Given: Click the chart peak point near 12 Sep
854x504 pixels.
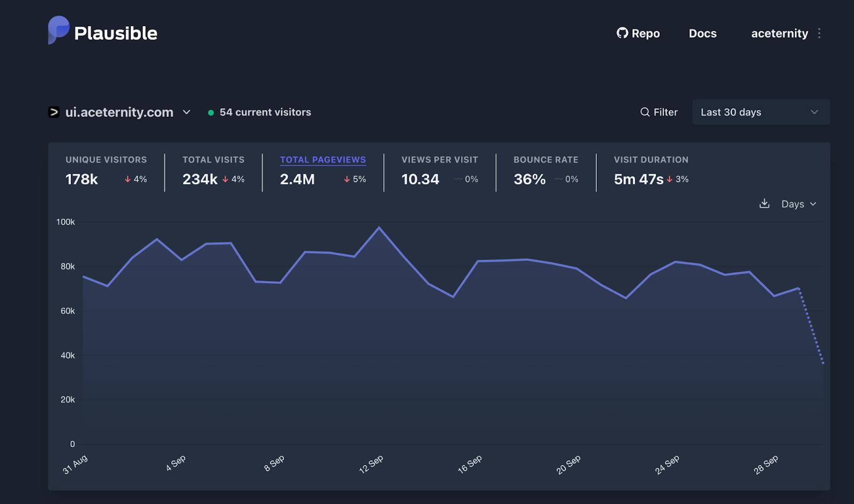Looking at the screenshot, I should (x=379, y=228).
